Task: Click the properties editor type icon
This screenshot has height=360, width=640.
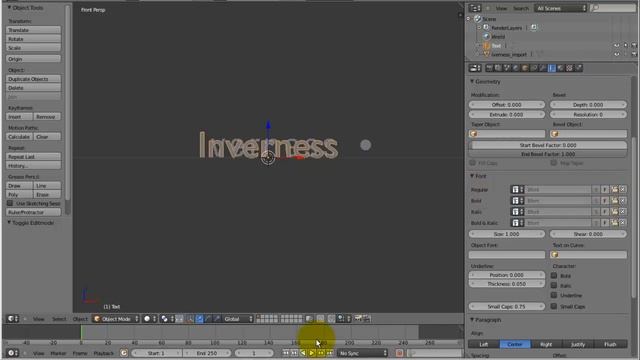Action: pyautogui.click(x=475, y=68)
